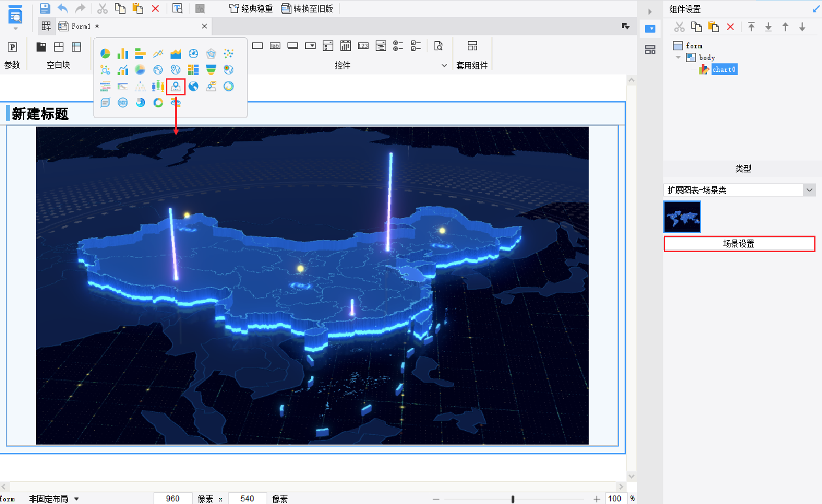Click the Save icon in top toolbar

click(44, 8)
